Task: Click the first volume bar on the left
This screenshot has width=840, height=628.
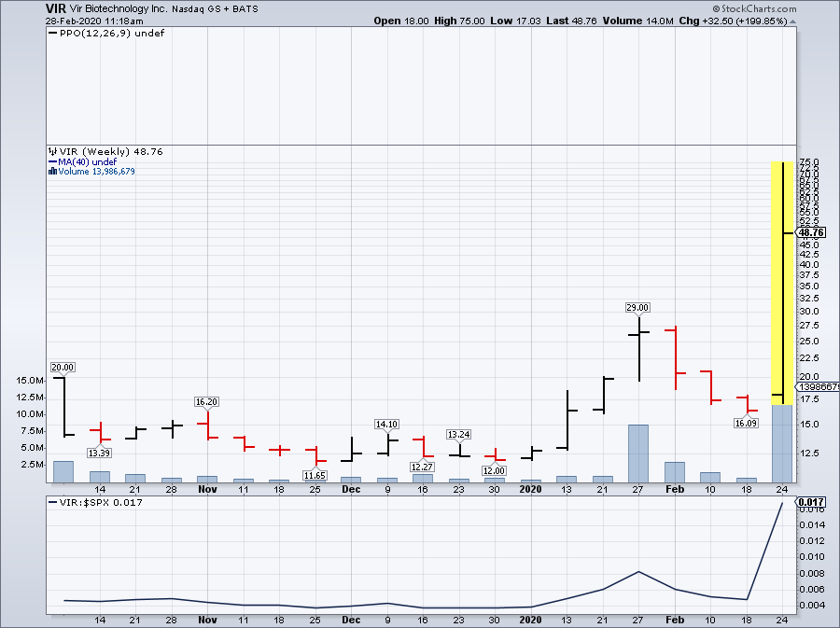Action: pos(63,472)
